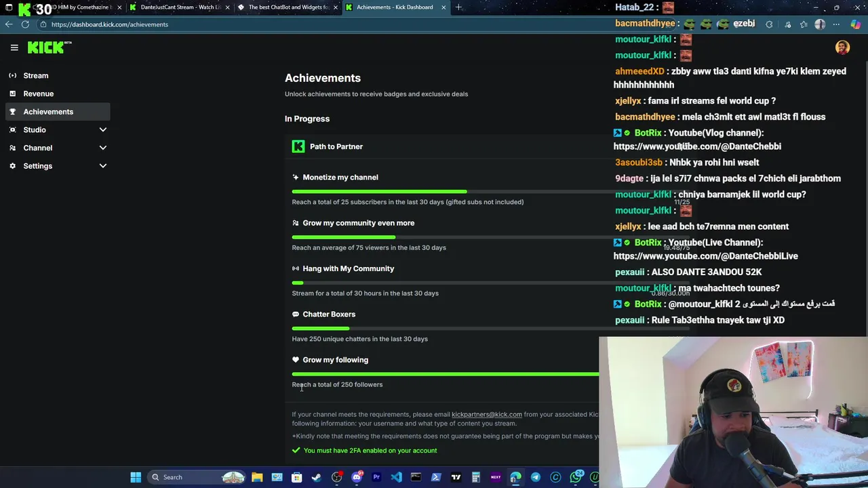
Task: Click the chat bubble icon by Chatter Boxers
Action: tap(296, 314)
